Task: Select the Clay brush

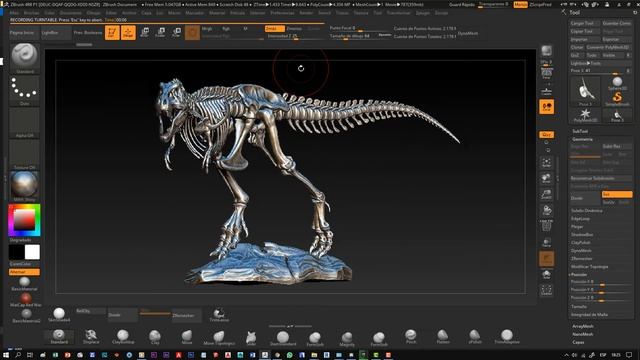Action: click(155, 337)
